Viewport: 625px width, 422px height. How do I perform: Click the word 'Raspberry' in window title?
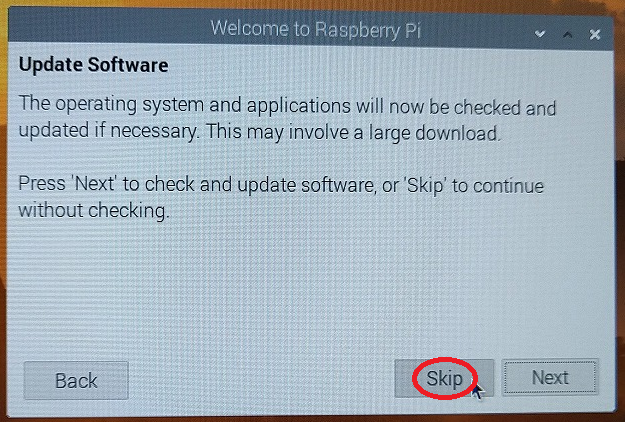click(x=357, y=30)
